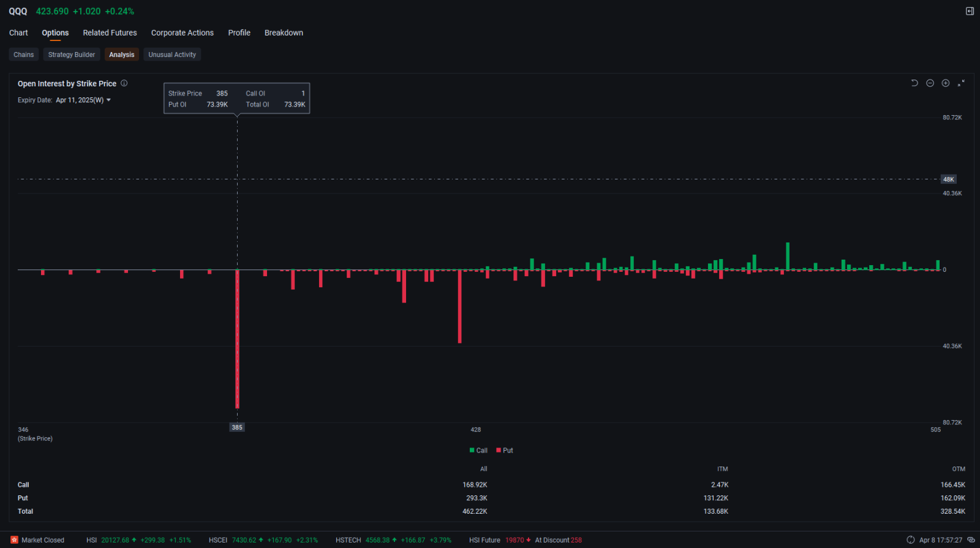Click the QQQ price 423.690
This screenshot has width=980, height=548.
point(52,11)
